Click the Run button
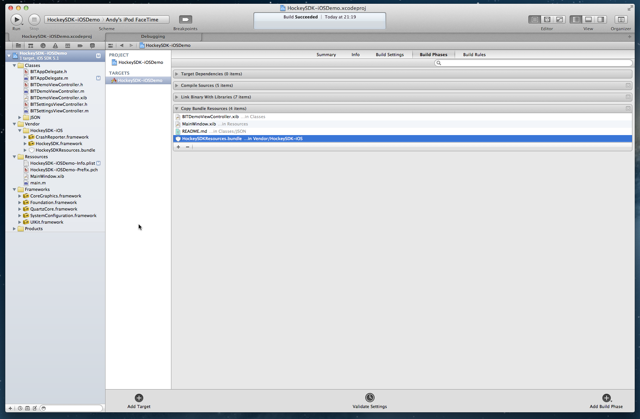Image resolution: width=640 pixels, height=419 pixels. (16, 19)
